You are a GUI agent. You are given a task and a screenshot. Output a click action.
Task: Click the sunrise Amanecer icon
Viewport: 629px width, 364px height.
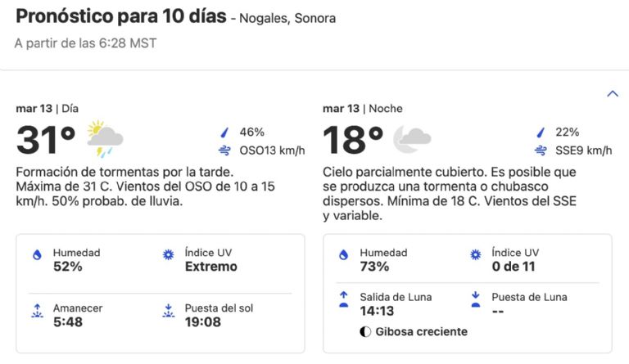pos(36,310)
